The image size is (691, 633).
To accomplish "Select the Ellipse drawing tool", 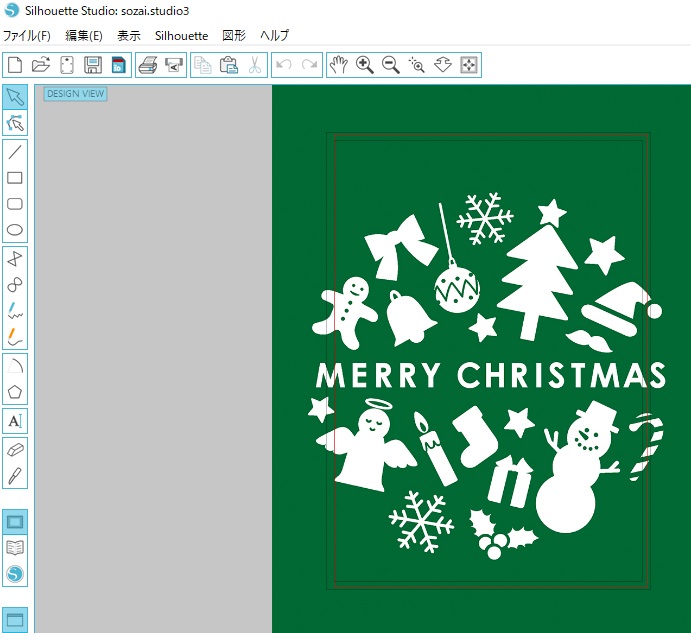I will (15, 230).
